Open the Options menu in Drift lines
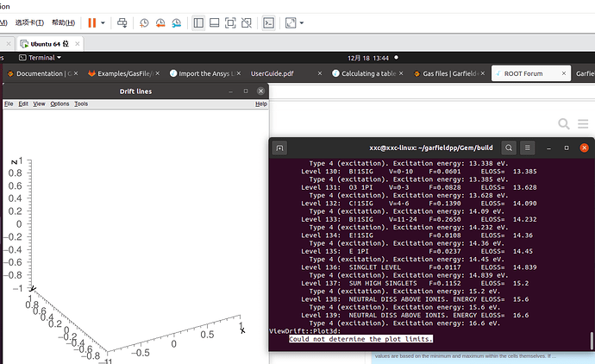 click(60, 104)
